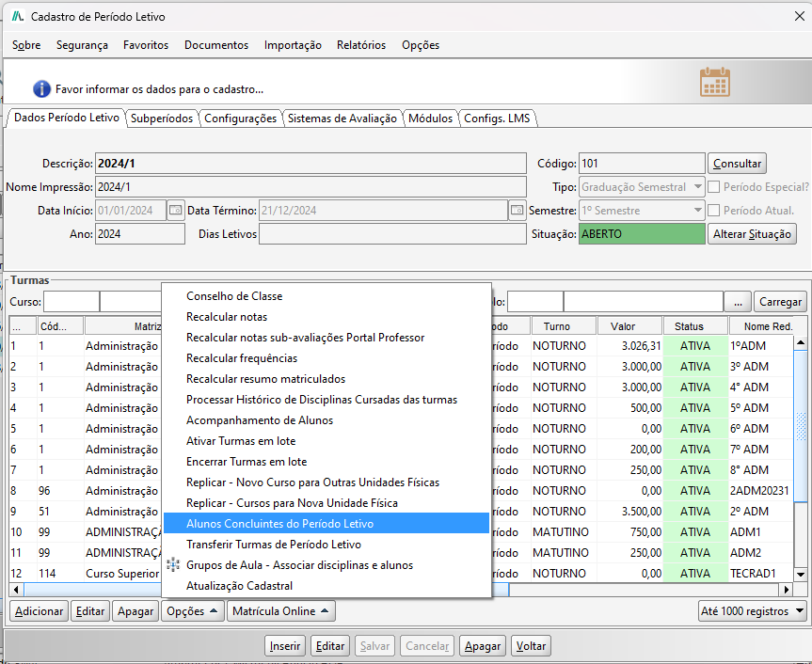Switch to the Configurações tab
The height and width of the screenshot is (664, 812).
coord(240,119)
